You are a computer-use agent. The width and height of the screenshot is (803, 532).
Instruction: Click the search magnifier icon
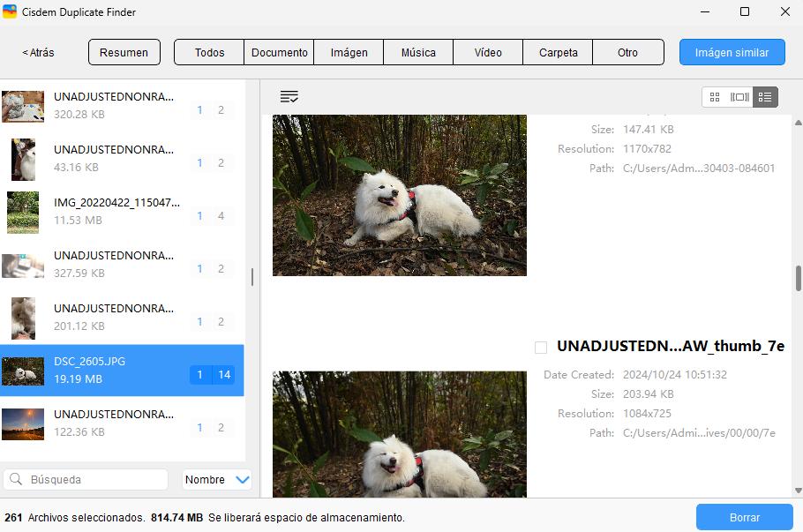16,480
